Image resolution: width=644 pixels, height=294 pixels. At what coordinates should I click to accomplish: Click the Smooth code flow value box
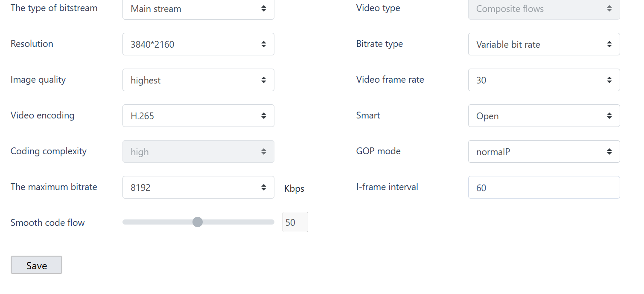(295, 222)
